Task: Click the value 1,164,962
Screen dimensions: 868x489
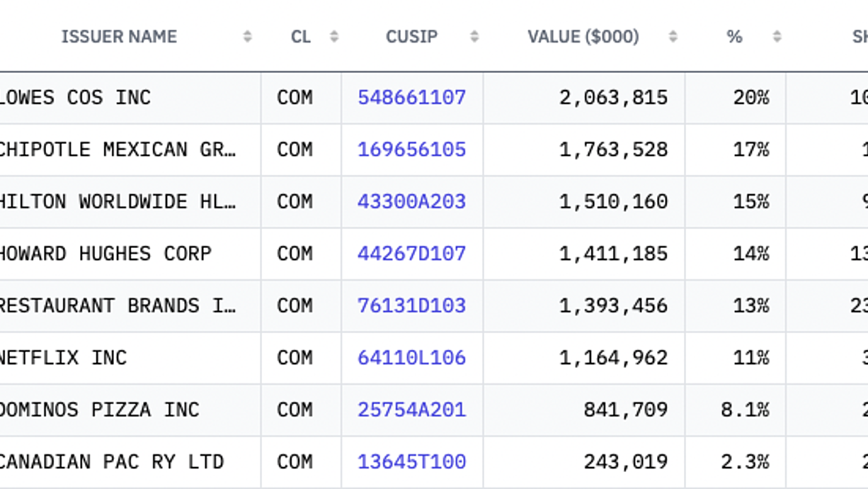Action: click(x=613, y=358)
